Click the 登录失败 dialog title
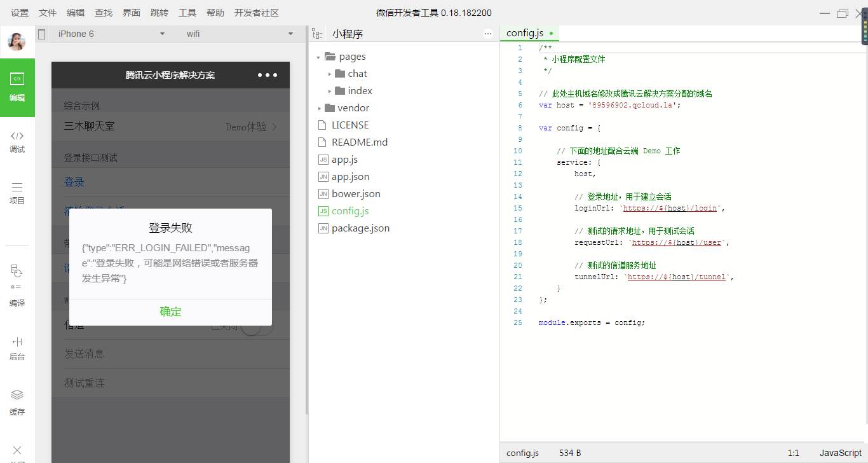Screen dimensions: 868x463 click(x=170, y=228)
